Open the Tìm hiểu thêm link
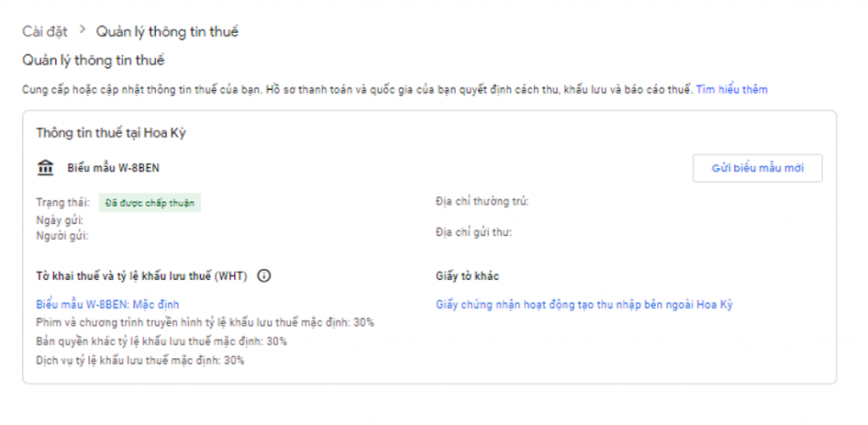The height and width of the screenshot is (425, 868). tap(732, 89)
